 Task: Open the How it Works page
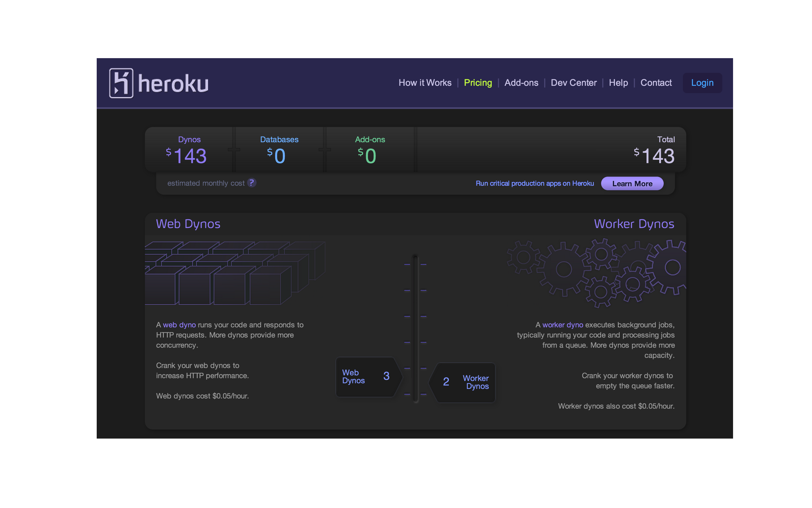click(425, 83)
